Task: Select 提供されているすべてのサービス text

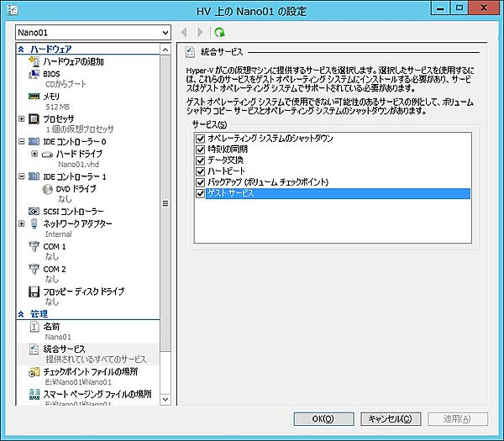Action: click(x=96, y=360)
